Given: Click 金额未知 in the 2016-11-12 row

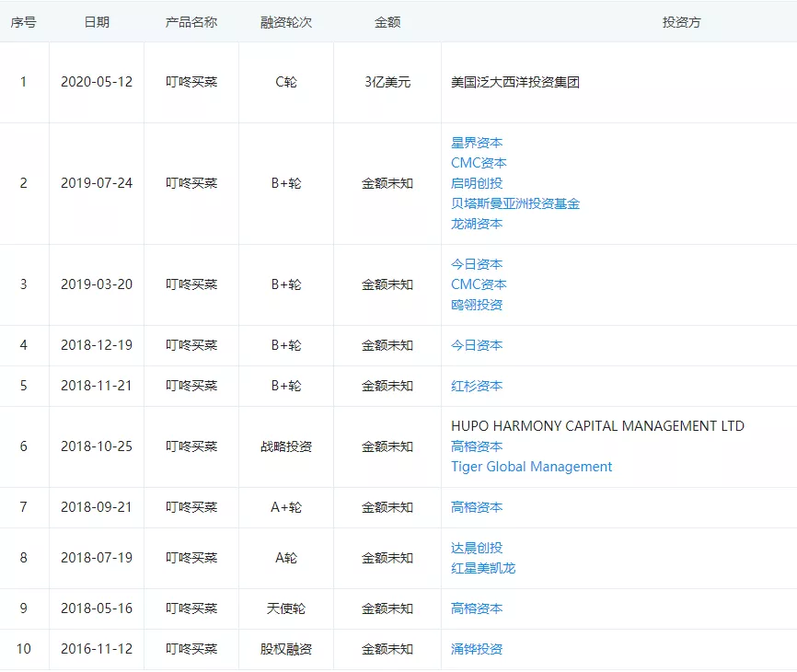Looking at the screenshot, I should tap(387, 649).
